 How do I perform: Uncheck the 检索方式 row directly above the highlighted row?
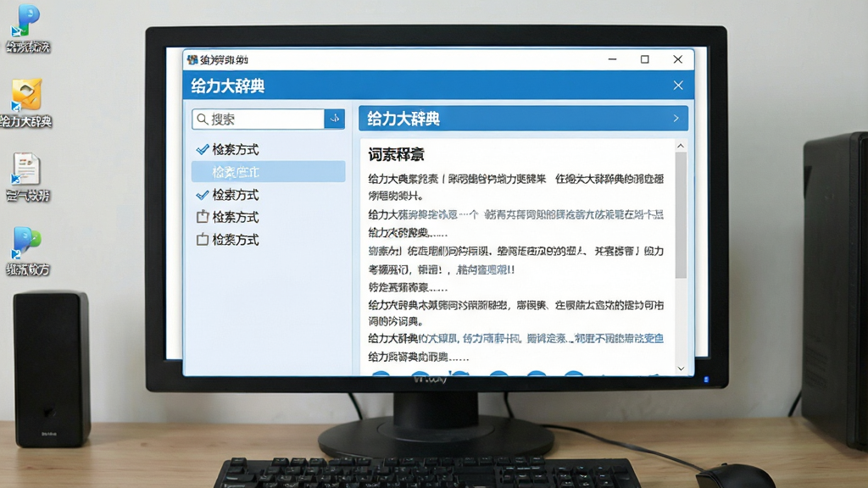[203, 149]
